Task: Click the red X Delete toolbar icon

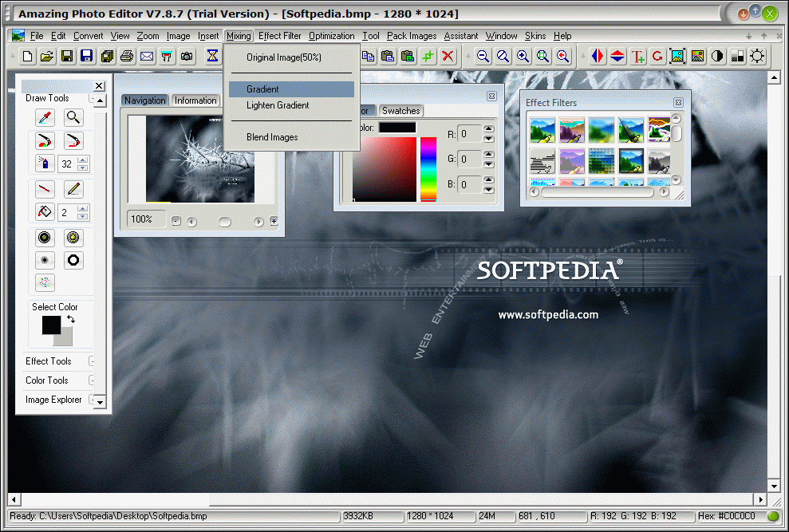Action: click(448, 56)
